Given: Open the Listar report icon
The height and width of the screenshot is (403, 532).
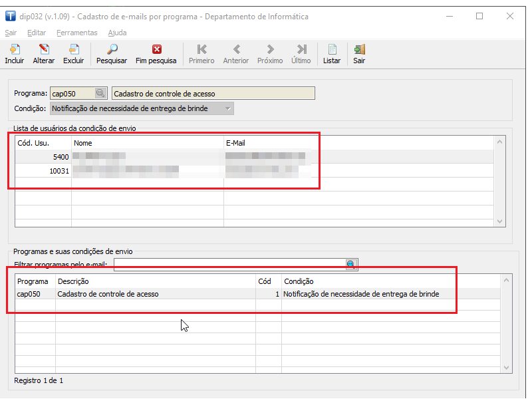Looking at the screenshot, I should [x=332, y=50].
